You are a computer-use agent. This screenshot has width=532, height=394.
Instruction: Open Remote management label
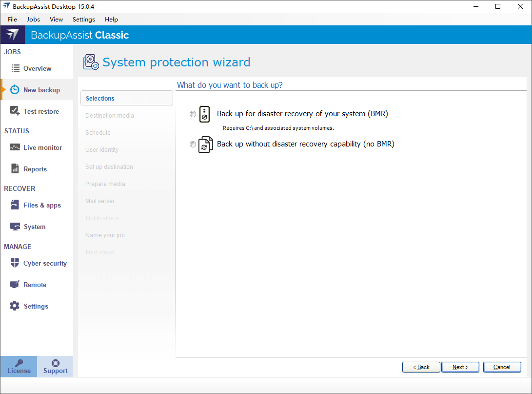click(35, 285)
